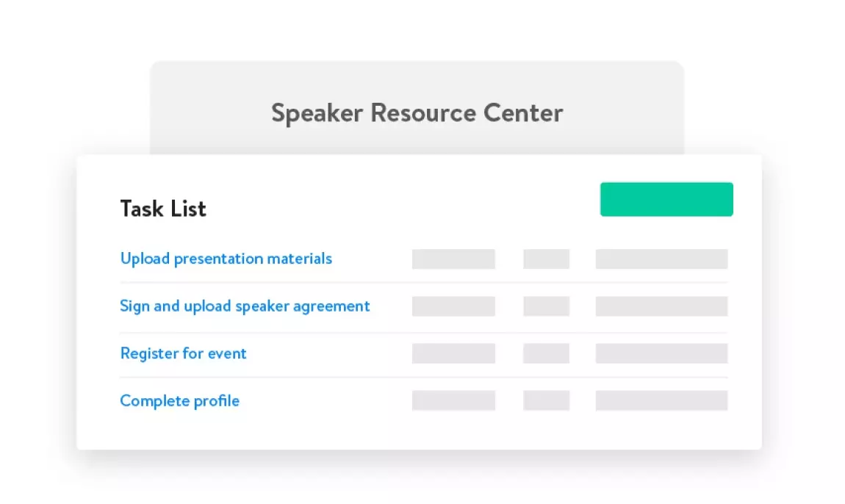
Task: Click small middle gray field in Register for event row
Action: [546, 353]
